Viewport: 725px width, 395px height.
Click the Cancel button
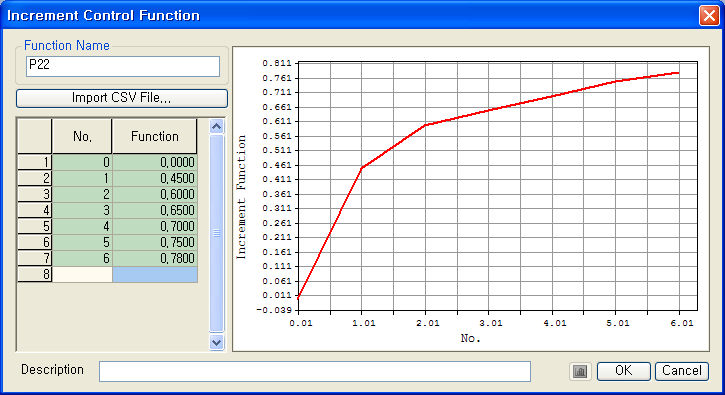click(682, 371)
